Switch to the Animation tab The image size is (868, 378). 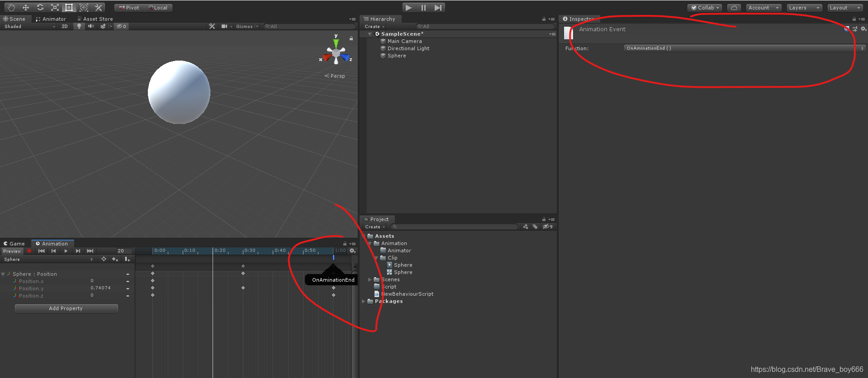[x=52, y=244]
